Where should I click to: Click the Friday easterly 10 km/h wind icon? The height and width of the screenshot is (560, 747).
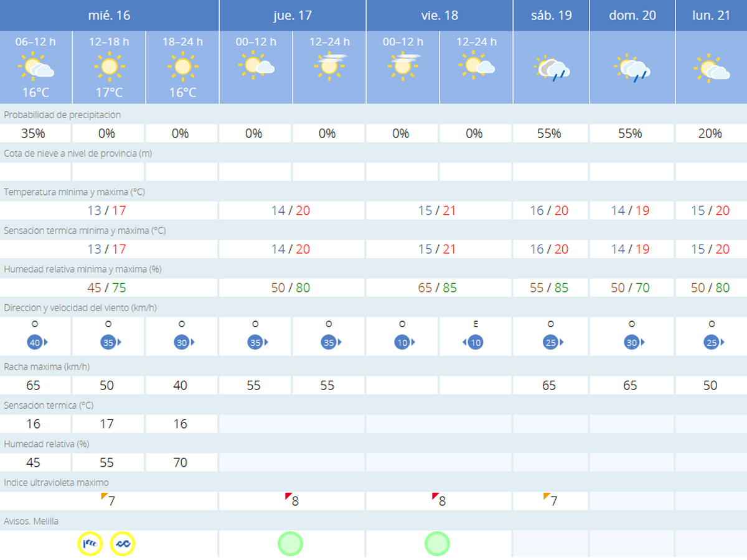[x=473, y=342]
